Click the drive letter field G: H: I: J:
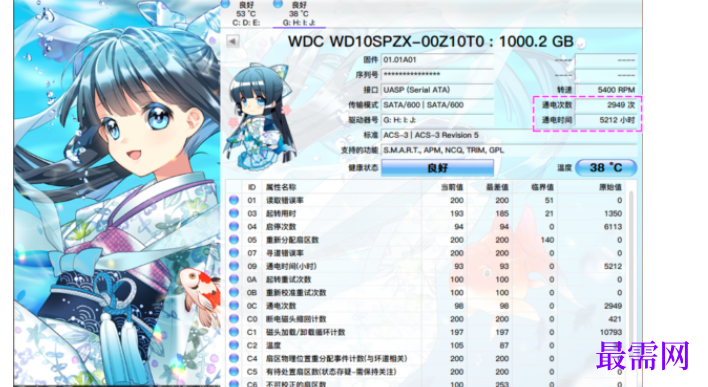This screenshot has width=708, height=387. pos(438,120)
